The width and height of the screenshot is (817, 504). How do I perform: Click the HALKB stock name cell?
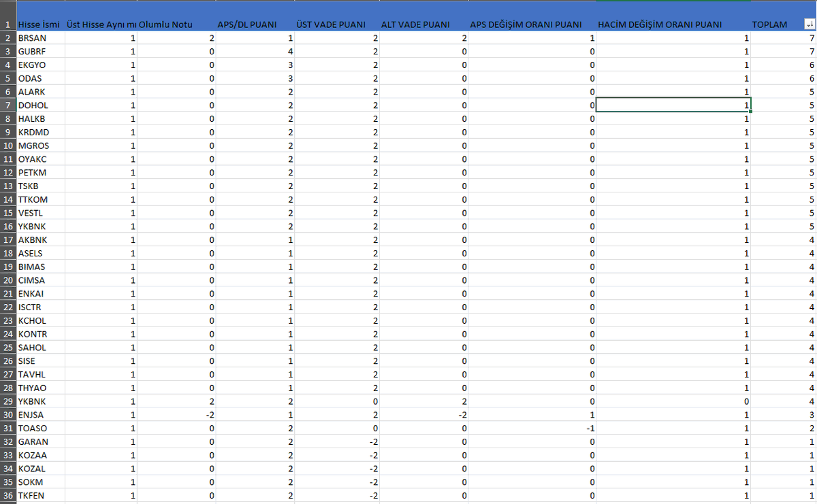(x=39, y=118)
